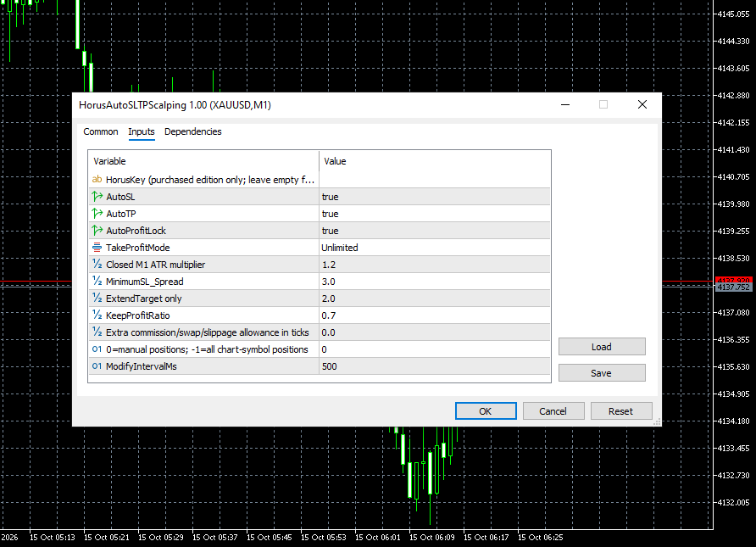This screenshot has height=547, width=756.
Task: Click the TakeProfitMode enum type icon
Action: coord(97,248)
